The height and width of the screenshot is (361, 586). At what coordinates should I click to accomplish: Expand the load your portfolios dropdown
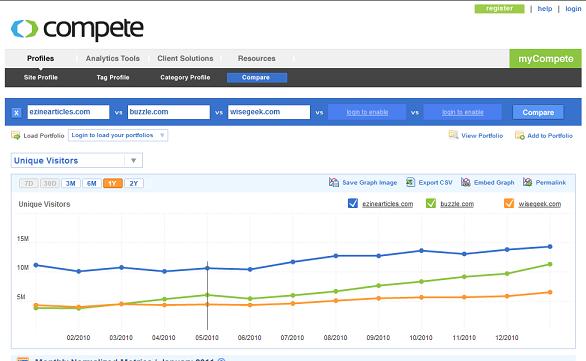tap(118, 135)
